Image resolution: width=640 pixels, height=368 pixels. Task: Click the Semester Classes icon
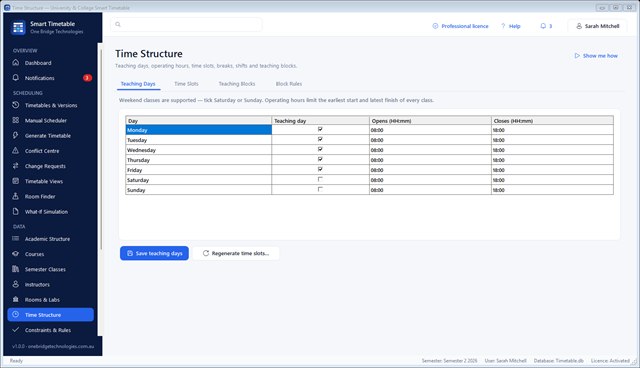(x=16, y=269)
